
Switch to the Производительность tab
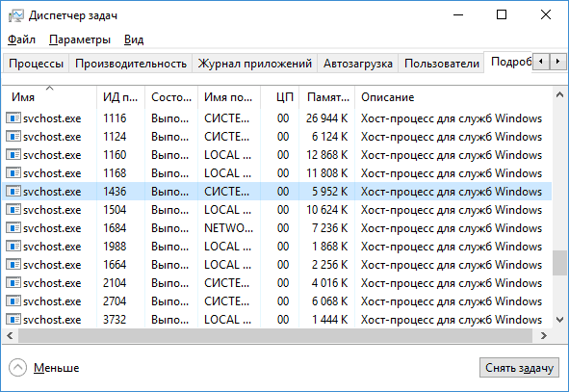coord(131,64)
